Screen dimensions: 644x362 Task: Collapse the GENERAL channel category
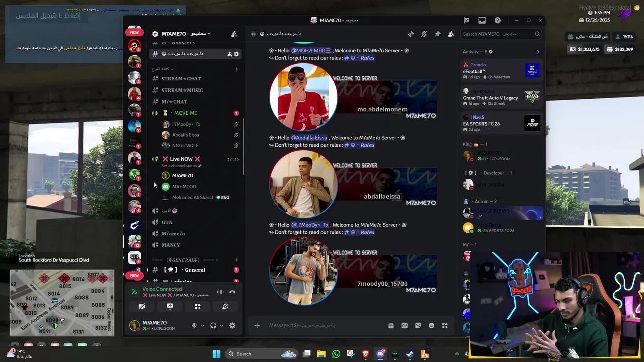184,260
